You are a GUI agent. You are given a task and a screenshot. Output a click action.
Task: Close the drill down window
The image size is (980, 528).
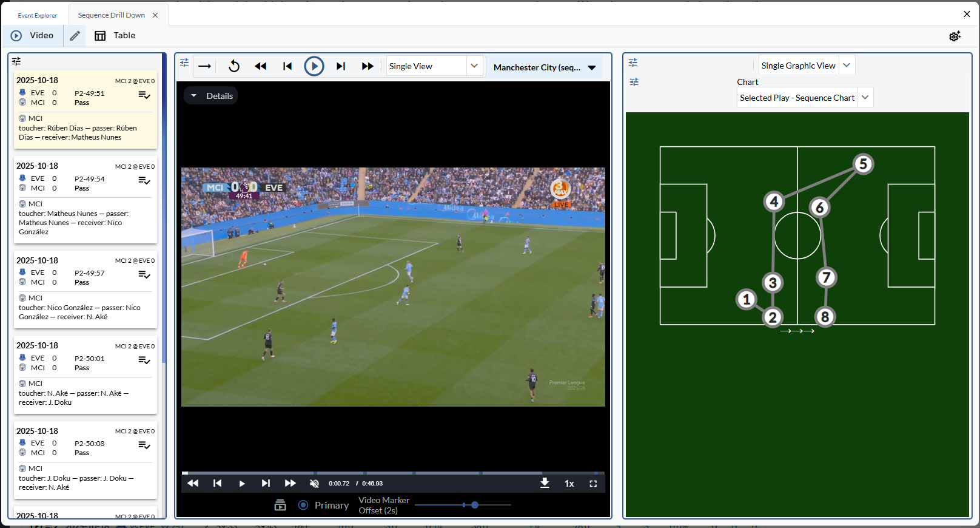pyautogui.click(x=967, y=14)
